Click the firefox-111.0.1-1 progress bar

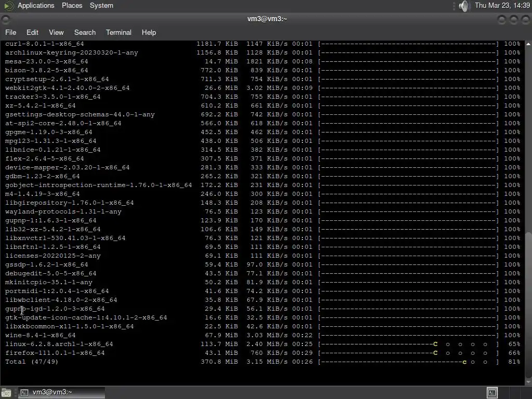coord(408,353)
